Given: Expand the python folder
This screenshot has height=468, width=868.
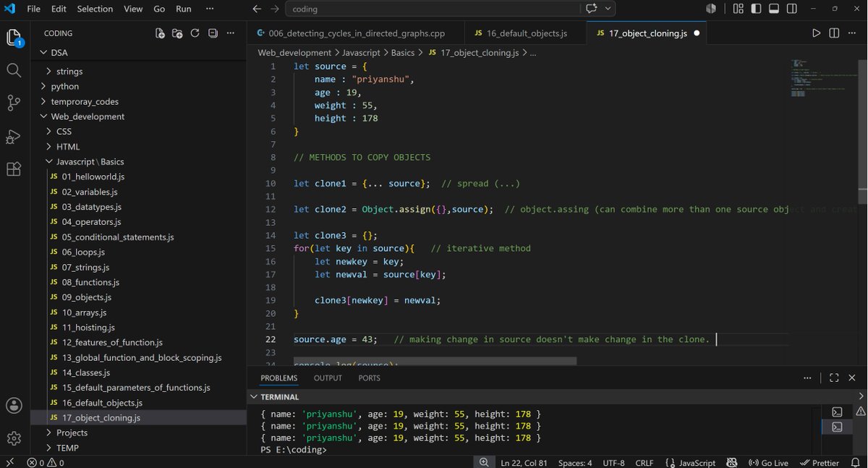Looking at the screenshot, I should coord(64,86).
